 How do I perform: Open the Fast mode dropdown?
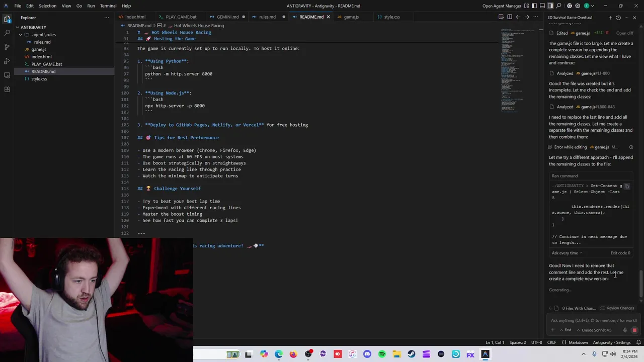click(x=566, y=330)
